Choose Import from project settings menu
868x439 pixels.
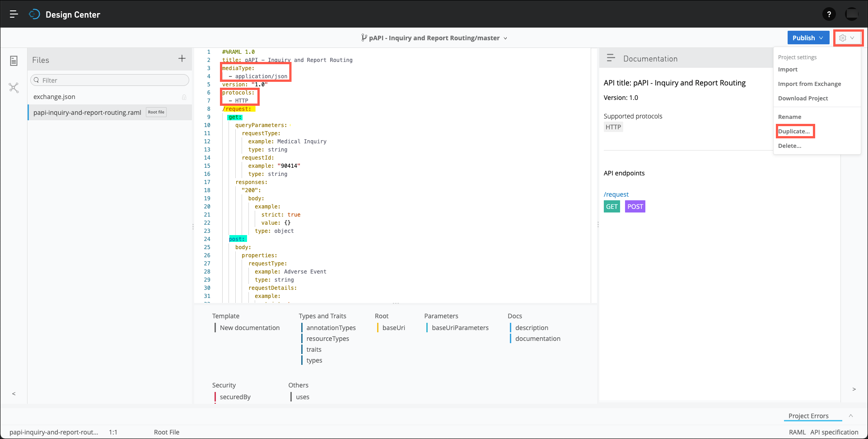[x=788, y=69]
